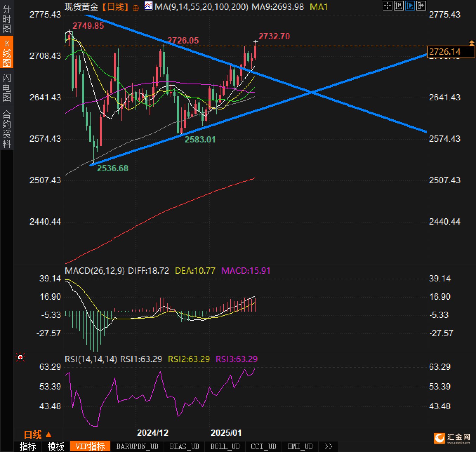This screenshot has width=476, height=452.
Task: Click the 【日线】 period label in chart title
Action: pos(115,7)
